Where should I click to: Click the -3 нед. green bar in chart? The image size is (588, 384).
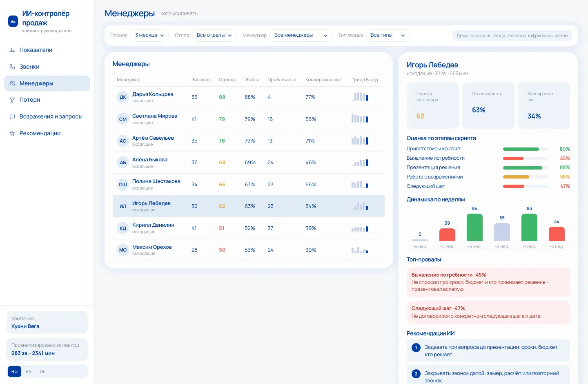pos(474,227)
